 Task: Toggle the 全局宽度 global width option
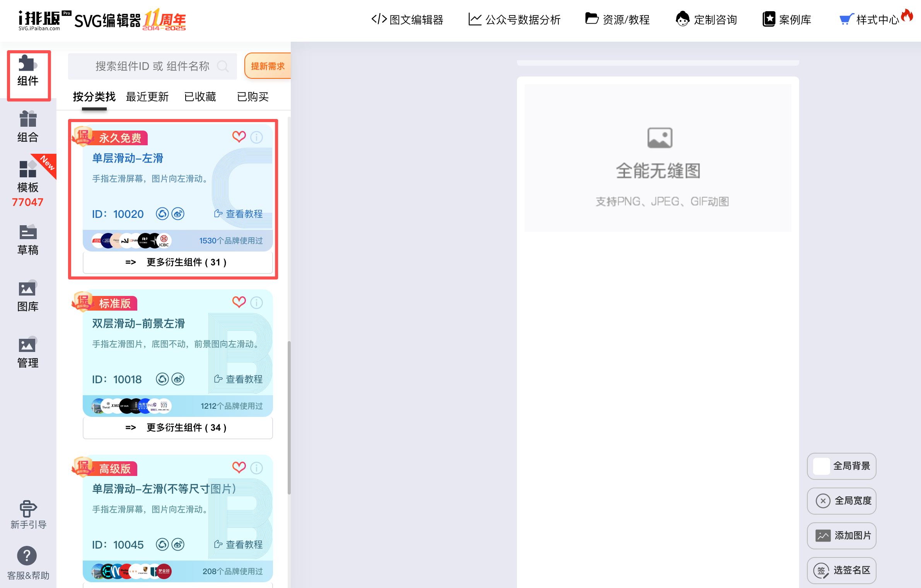(x=841, y=501)
